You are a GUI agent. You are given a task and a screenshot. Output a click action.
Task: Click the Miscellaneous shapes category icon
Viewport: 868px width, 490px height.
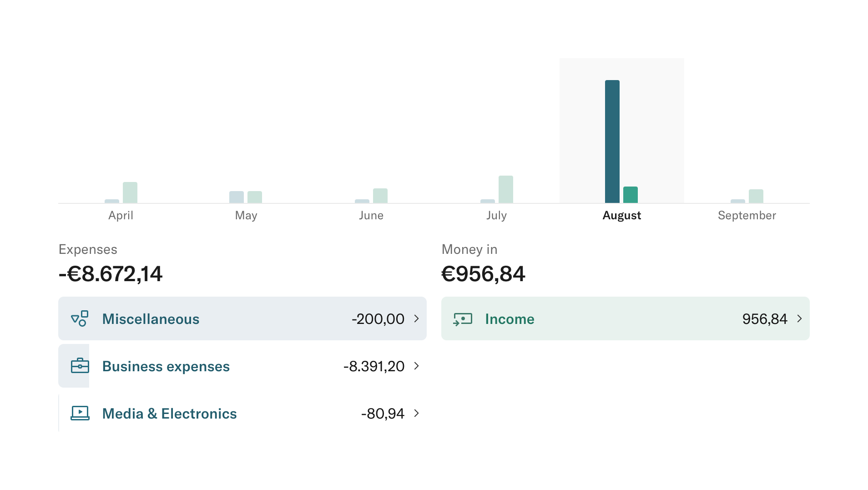point(80,318)
